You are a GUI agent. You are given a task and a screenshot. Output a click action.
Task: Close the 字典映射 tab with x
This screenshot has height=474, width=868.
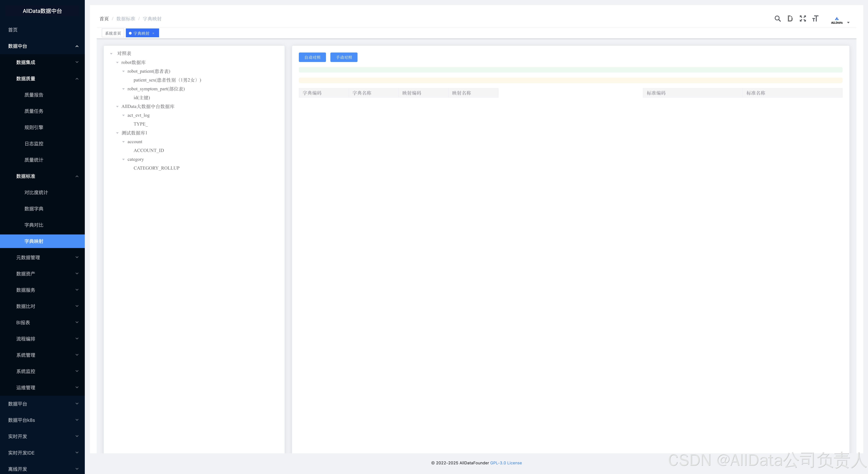[153, 33]
